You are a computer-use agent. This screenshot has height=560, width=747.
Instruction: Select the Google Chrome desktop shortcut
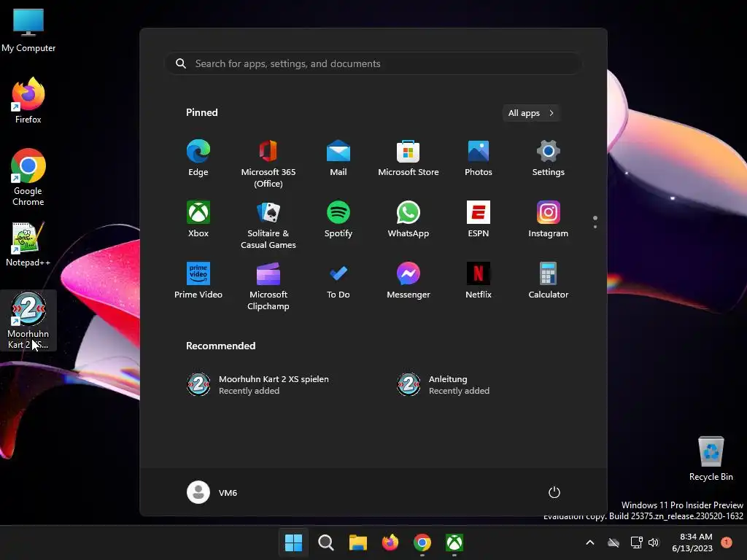(28, 177)
